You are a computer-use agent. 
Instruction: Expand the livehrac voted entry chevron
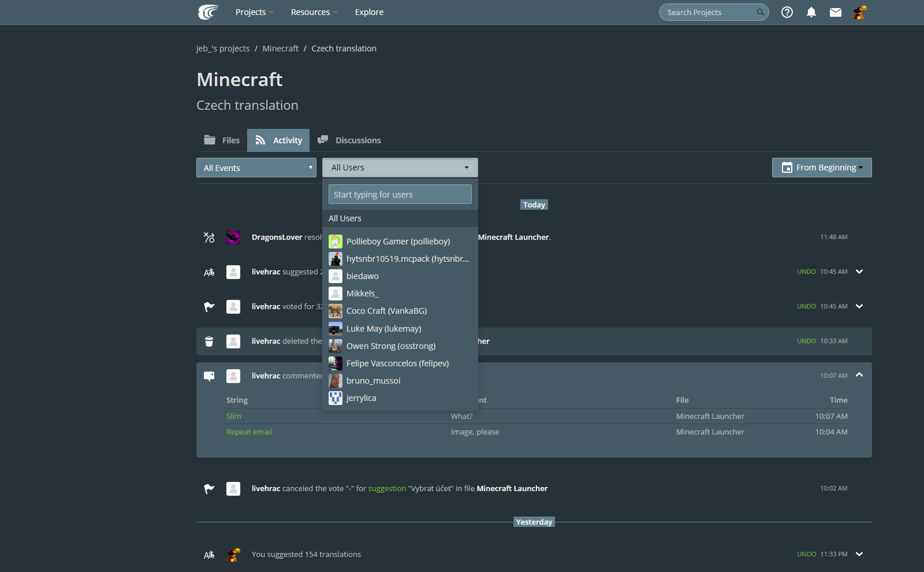click(859, 306)
